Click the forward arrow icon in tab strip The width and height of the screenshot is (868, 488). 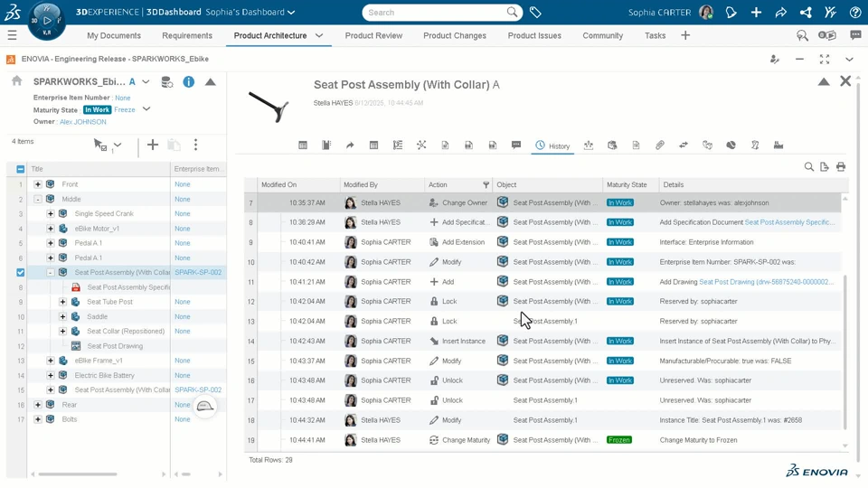pyautogui.click(x=350, y=145)
